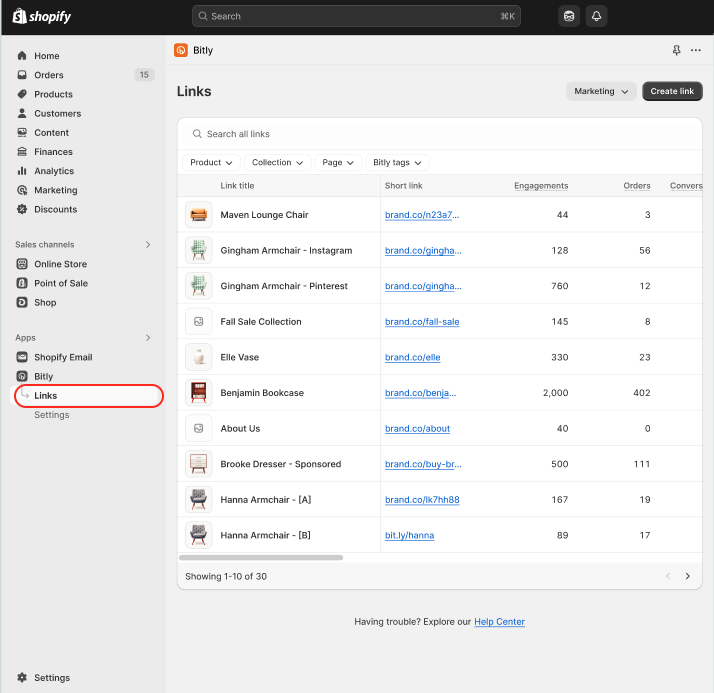Open the Collection filter dropdown

tap(277, 163)
